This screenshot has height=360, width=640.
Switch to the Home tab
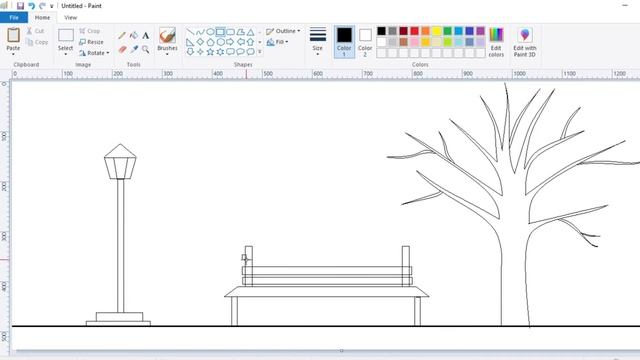tap(42, 18)
